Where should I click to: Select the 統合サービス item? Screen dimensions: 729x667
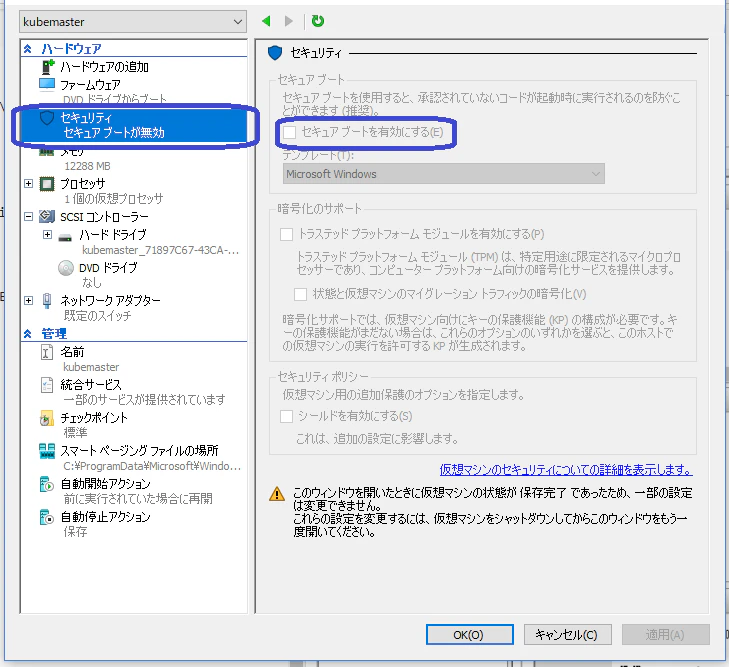coord(91,385)
